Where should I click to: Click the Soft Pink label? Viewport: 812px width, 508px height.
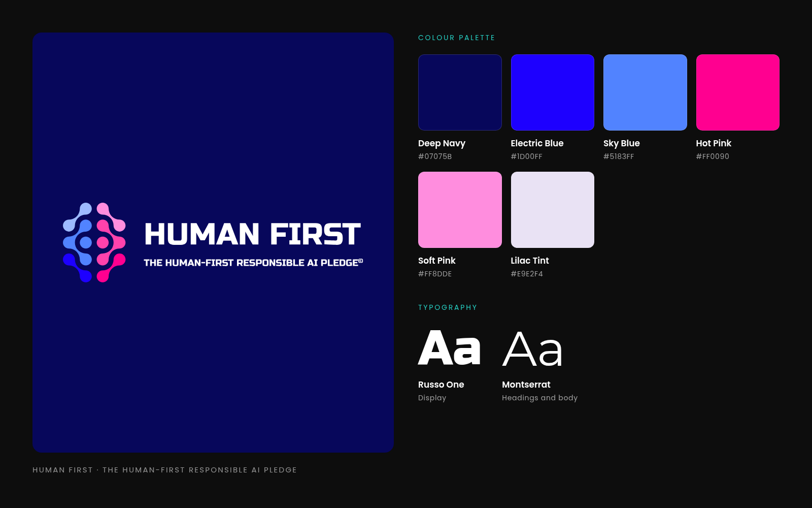pos(436,261)
